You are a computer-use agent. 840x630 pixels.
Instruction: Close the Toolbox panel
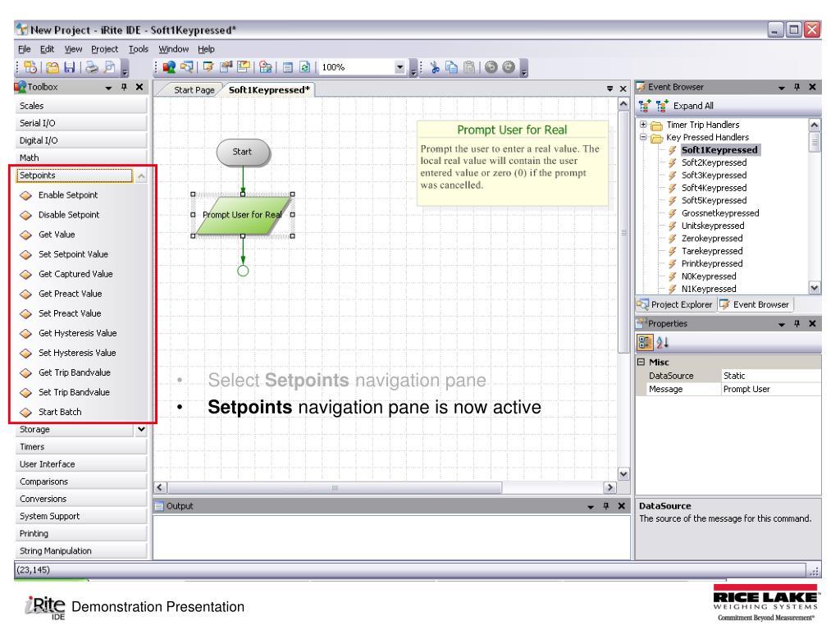pyautogui.click(x=139, y=87)
